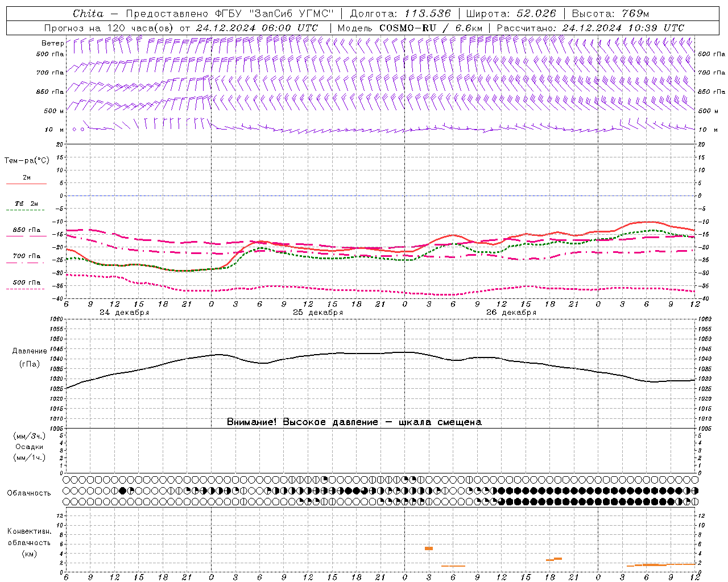728x582 pixels.
Task: Click the "Давление" pressure panel label
Action: 29,351
